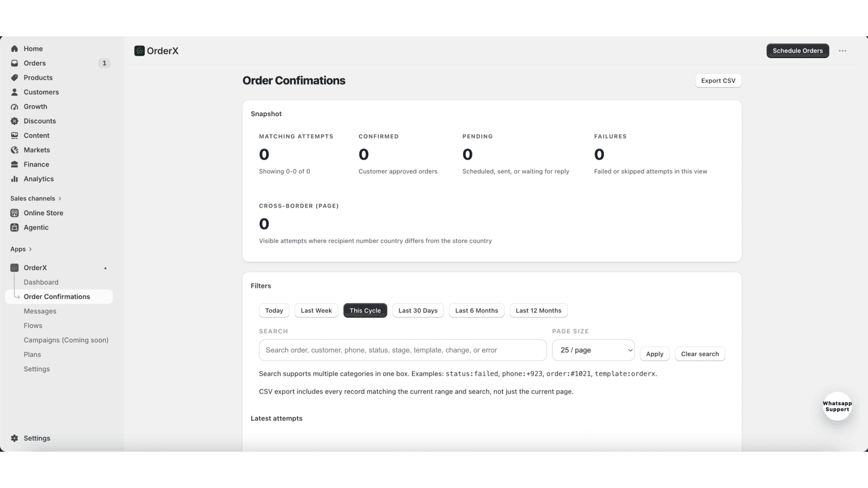Open the Dashboard page

(x=41, y=282)
